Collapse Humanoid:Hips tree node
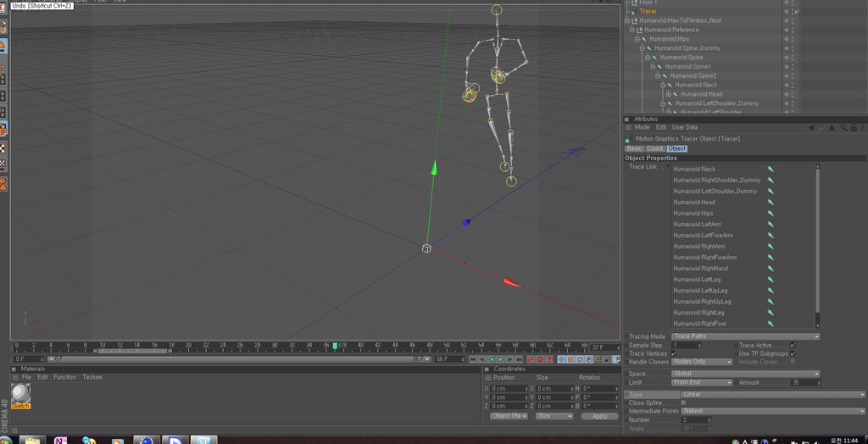 coord(637,39)
